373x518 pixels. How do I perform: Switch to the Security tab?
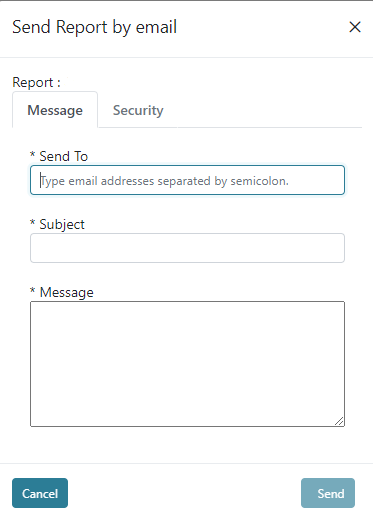point(138,110)
